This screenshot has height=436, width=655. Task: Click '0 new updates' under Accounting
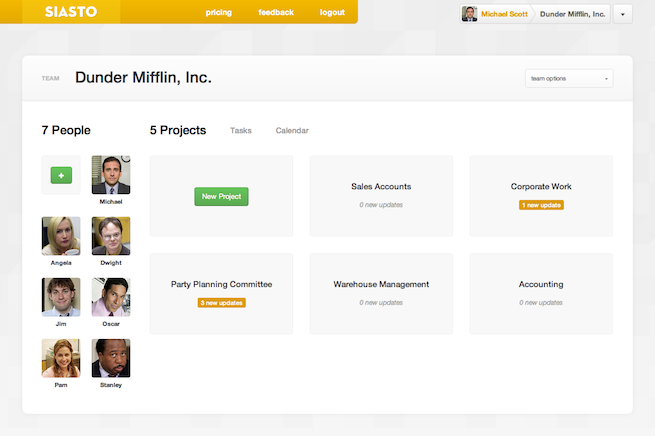(541, 303)
